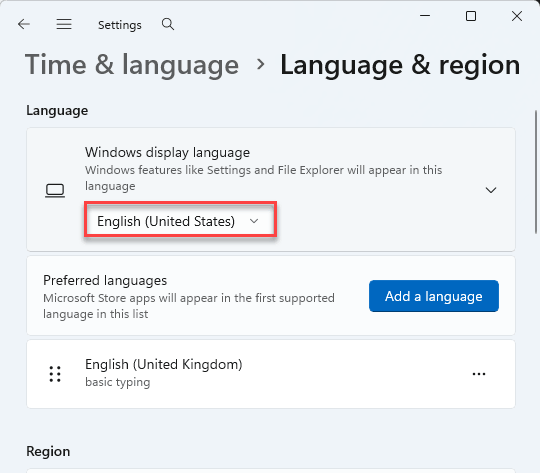
Task: Click the Preferred languages heading
Action: pos(105,280)
